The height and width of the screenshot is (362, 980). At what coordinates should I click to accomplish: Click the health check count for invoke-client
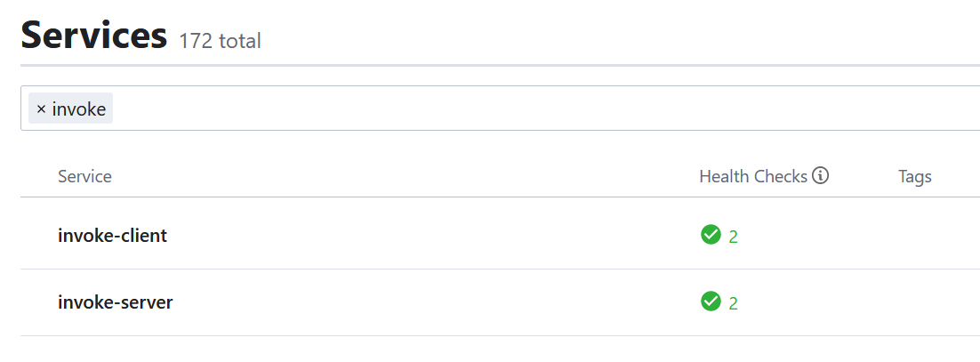point(734,237)
